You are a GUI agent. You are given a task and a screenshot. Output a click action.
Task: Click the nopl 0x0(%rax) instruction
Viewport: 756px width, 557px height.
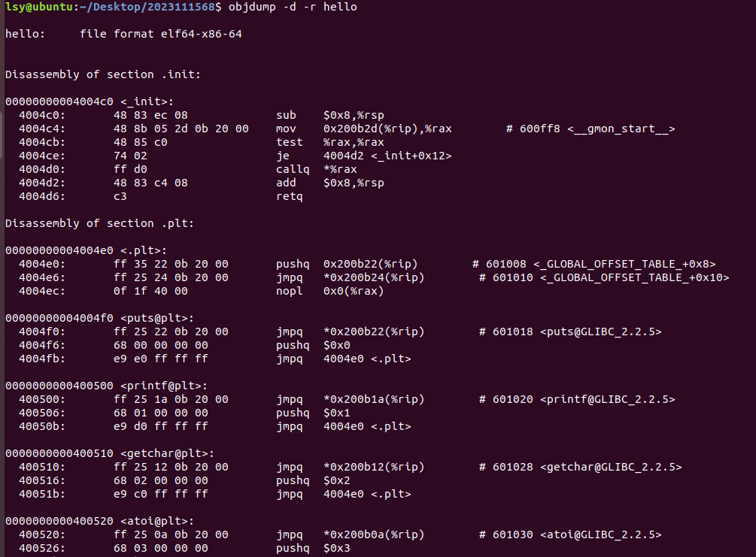pos(330,291)
